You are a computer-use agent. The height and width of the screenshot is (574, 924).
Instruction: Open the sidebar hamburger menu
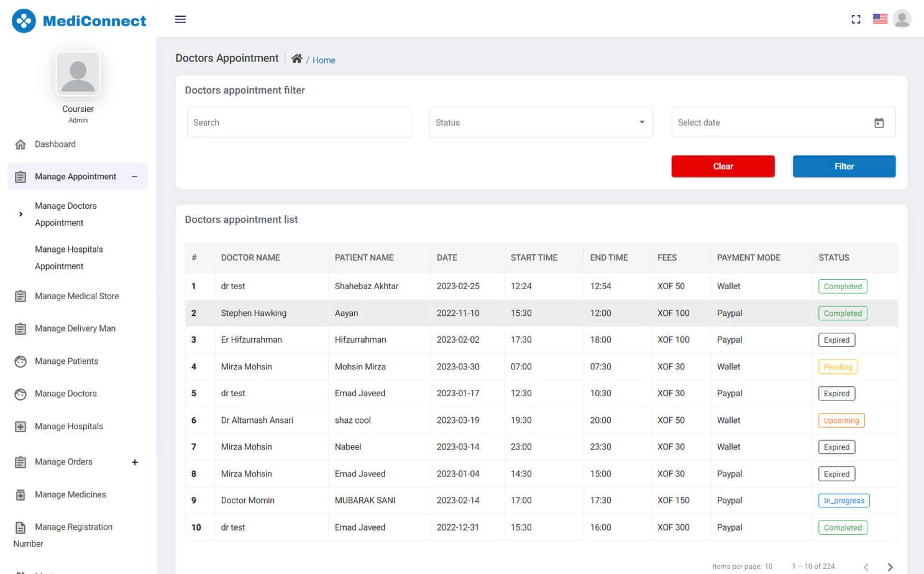180,19
